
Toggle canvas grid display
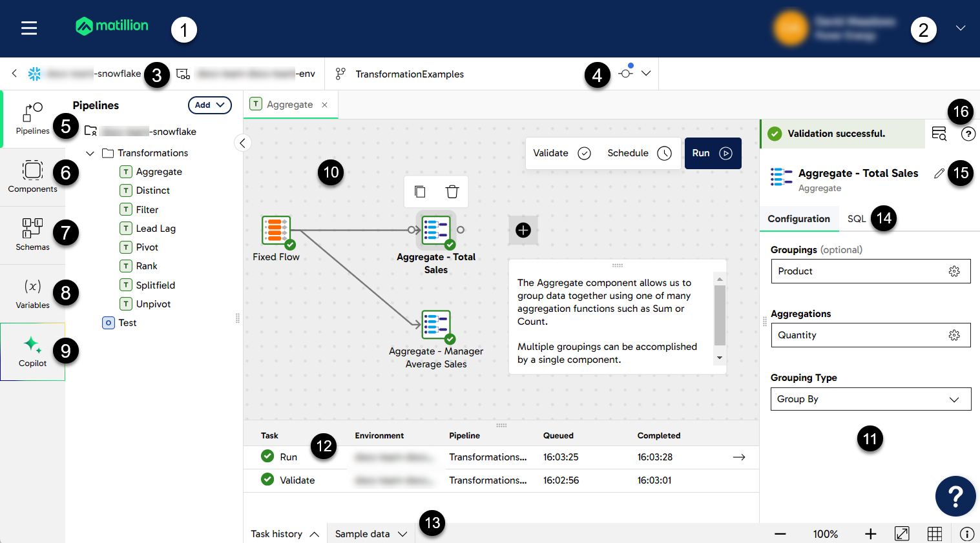(935, 534)
